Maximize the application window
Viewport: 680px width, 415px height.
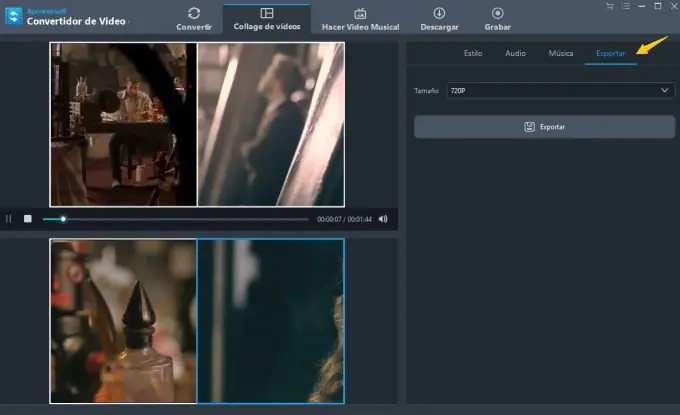point(658,6)
